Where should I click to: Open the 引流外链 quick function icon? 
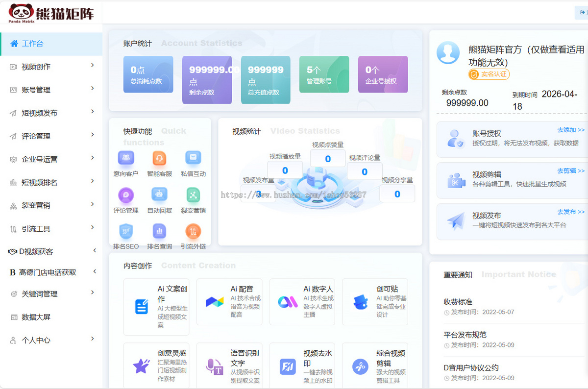click(193, 231)
